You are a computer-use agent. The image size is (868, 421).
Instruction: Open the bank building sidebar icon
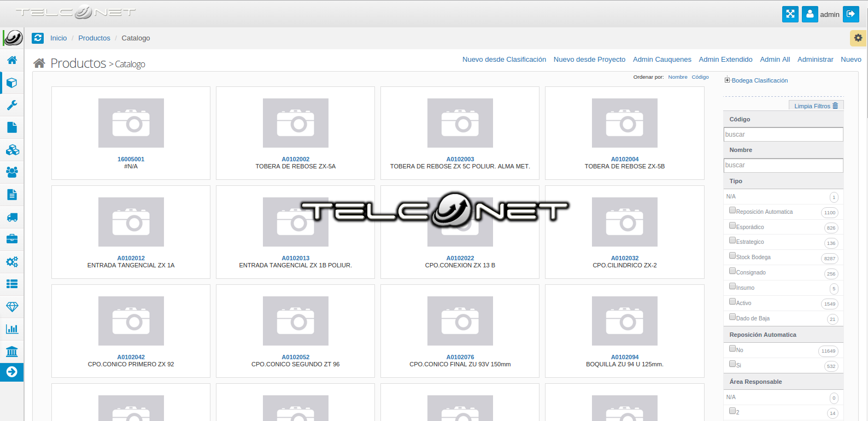coord(12,352)
